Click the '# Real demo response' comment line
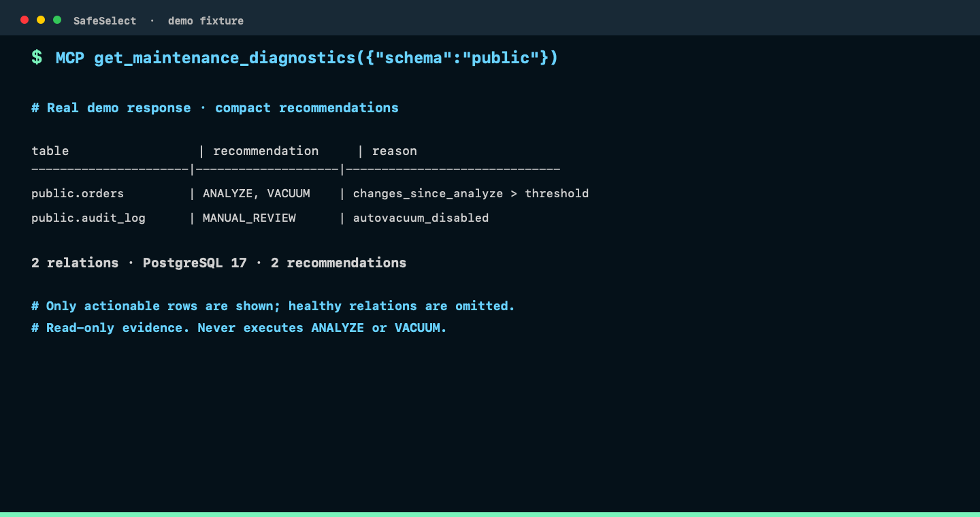980x517 pixels. pos(215,107)
